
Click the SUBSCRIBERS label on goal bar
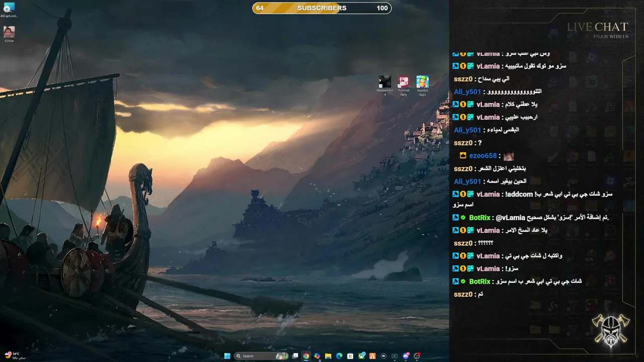tap(322, 8)
